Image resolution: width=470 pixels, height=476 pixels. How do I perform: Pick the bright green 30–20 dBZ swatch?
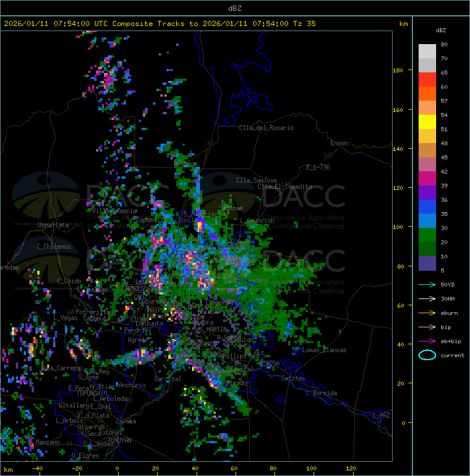(427, 235)
